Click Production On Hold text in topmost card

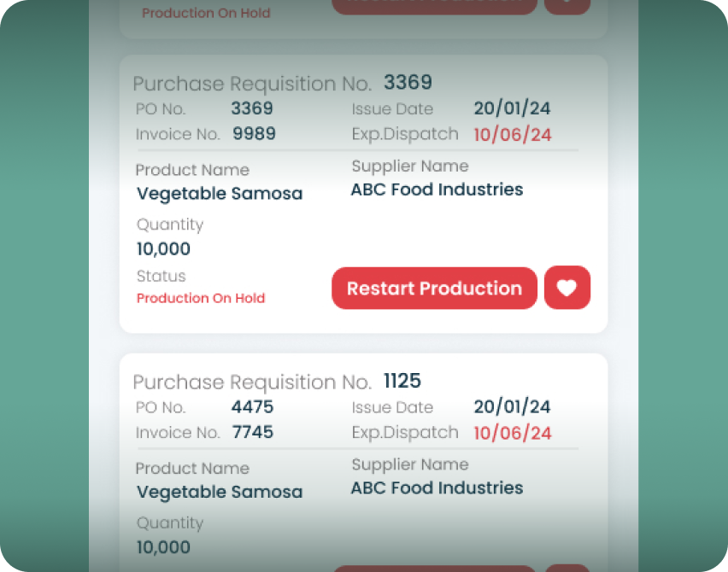pos(206,14)
